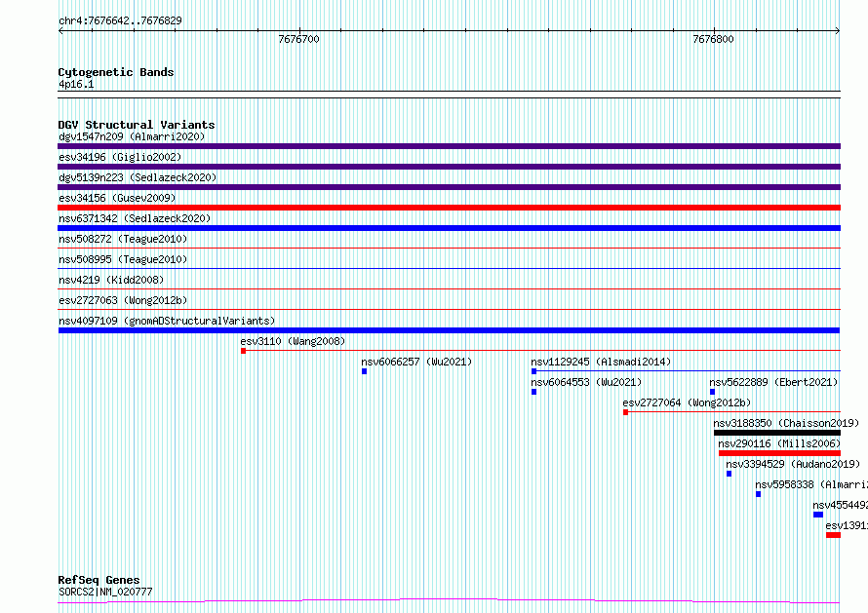Screen dimensions: 868x613
Task: Click the purple bar under dgv5139n223
Action: (449, 187)
